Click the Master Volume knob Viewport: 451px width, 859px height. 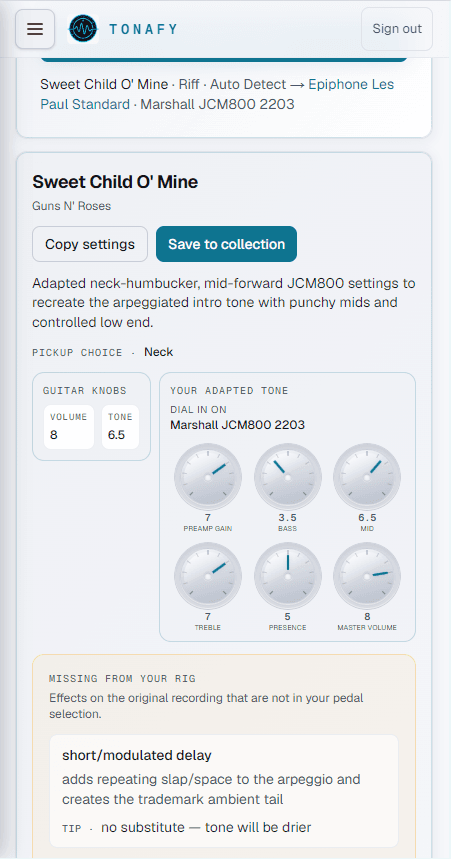click(x=367, y=576)
